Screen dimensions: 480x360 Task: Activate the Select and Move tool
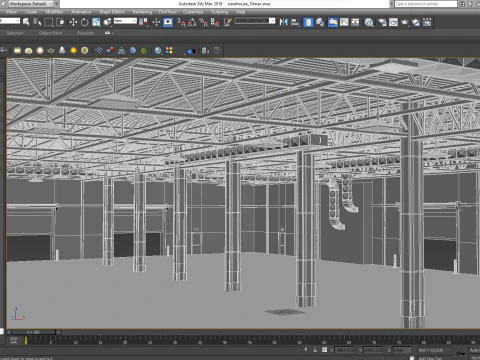click(73, 22)
